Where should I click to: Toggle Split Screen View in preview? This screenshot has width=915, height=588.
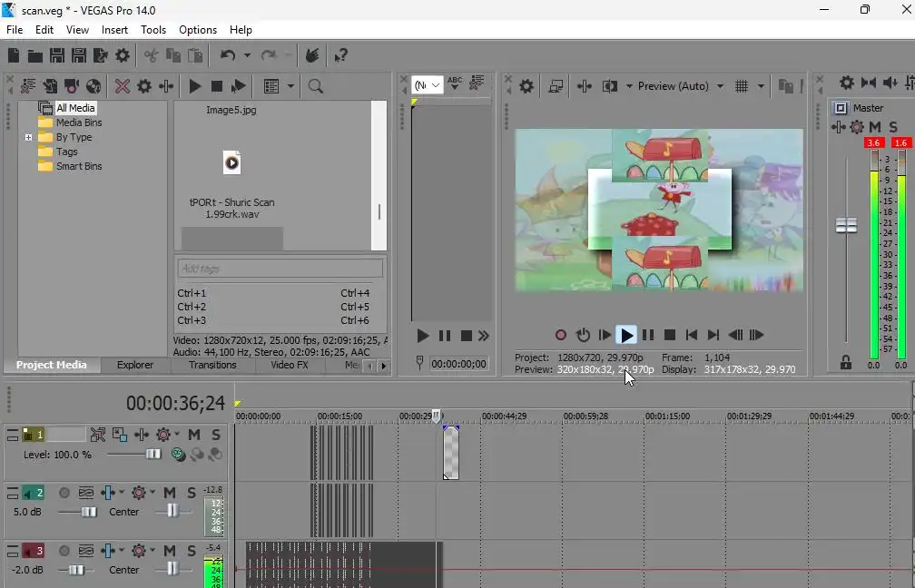[610, 86]
